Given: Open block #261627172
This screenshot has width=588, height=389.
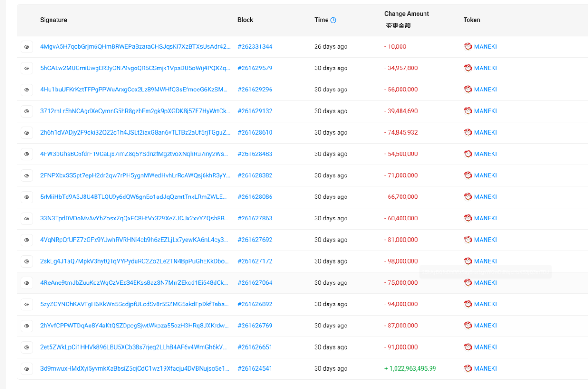Looking at the screenshot, I should point(255,261).
